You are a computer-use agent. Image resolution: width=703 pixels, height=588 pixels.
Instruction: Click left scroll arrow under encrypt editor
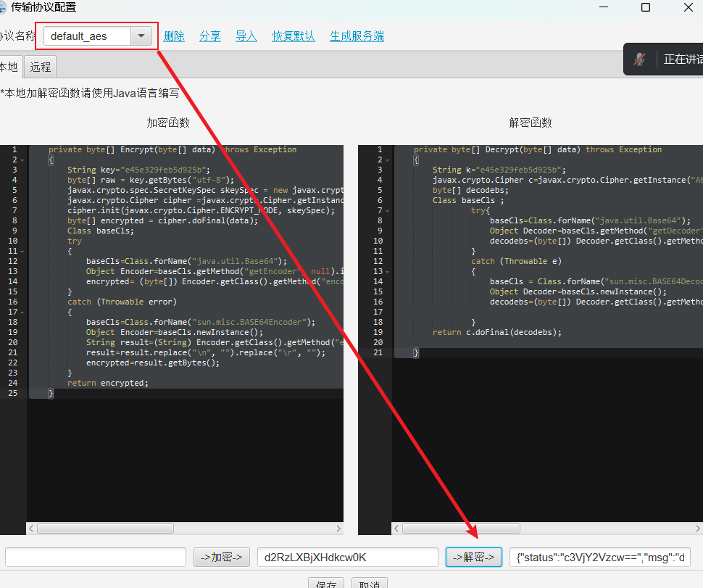point(33,529)
